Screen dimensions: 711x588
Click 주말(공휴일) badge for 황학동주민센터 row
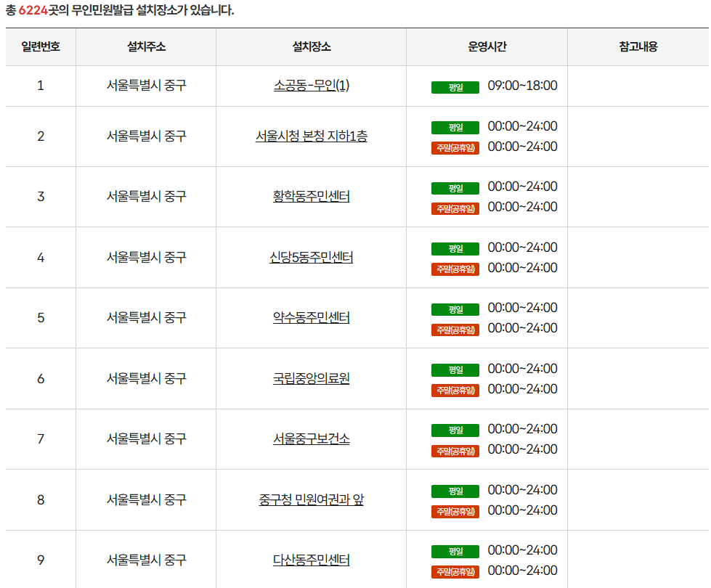pyautogui.click(x=455, y=208)
